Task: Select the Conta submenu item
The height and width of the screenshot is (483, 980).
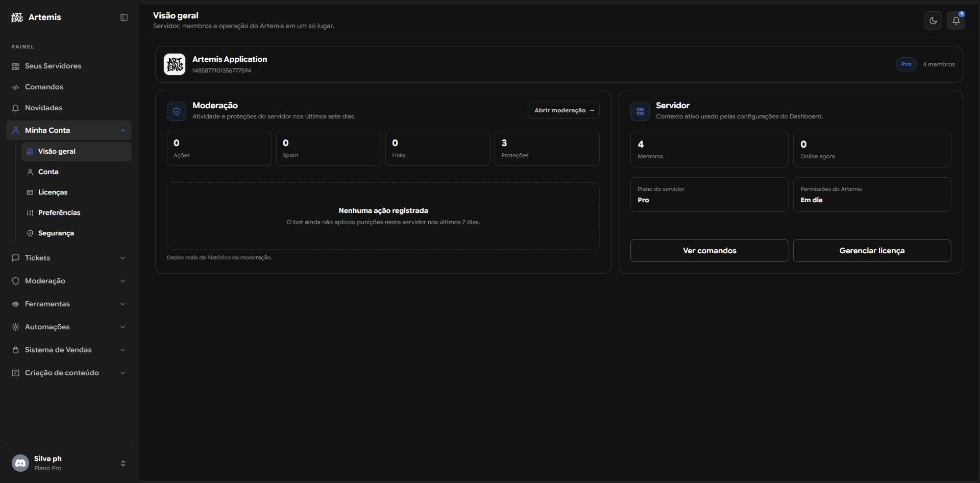Action: 77,172
